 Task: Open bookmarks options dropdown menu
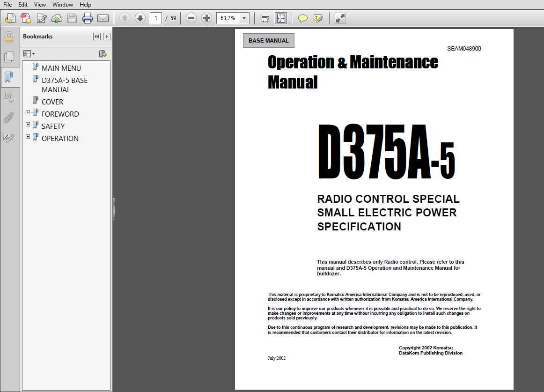[x=29, y=54]
